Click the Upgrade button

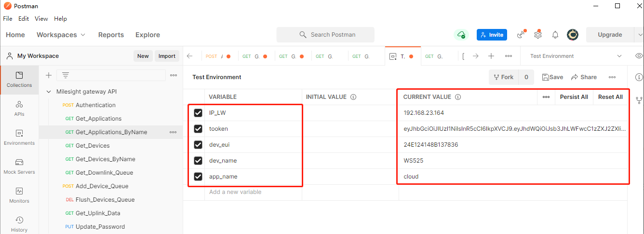pyautogui.click(x=610, y=35)
